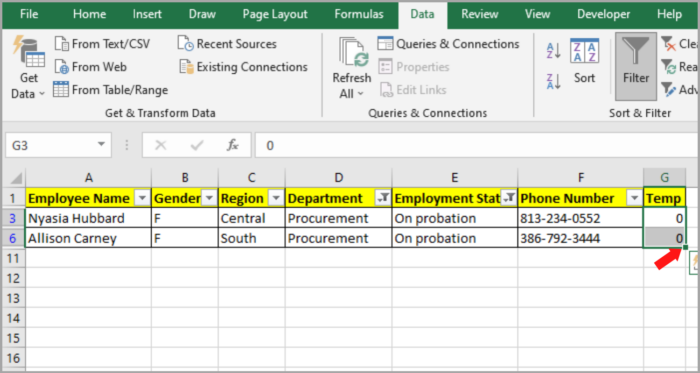Open the Get Data menu
This screenshot has width=700, height=373.
(29, 68)
